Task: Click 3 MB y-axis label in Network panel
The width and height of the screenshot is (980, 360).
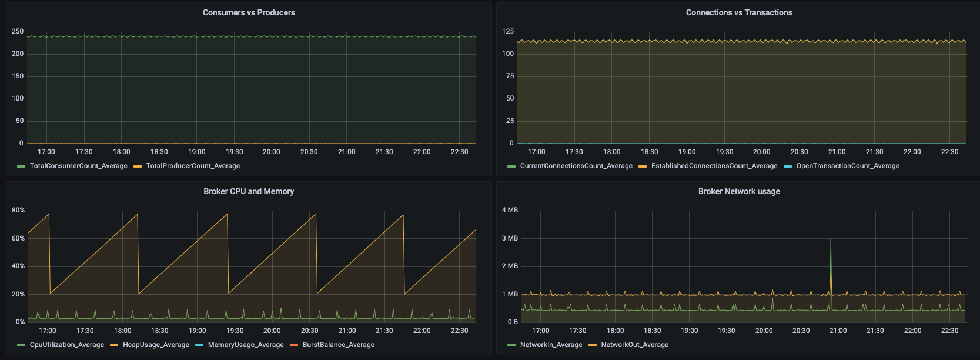Action: 510,238
